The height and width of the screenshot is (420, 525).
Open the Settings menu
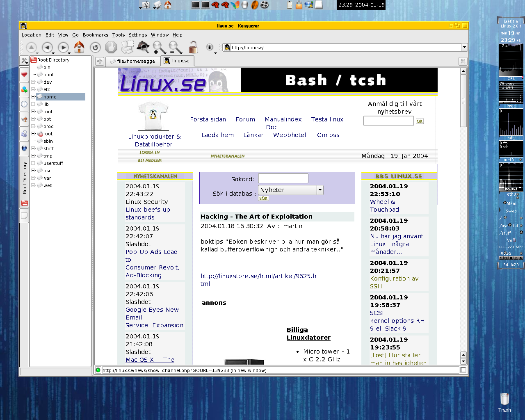coord(138,35)
